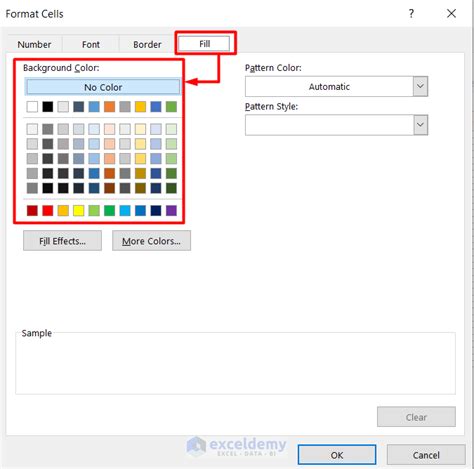
Task: Pick white swatch in theme colors row
Action: point(32,107)
